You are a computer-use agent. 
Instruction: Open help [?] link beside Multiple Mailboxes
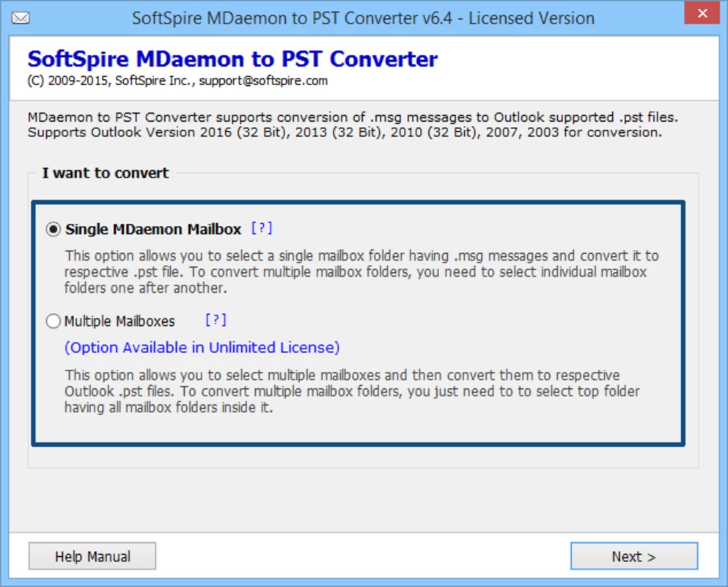(216, 320)
